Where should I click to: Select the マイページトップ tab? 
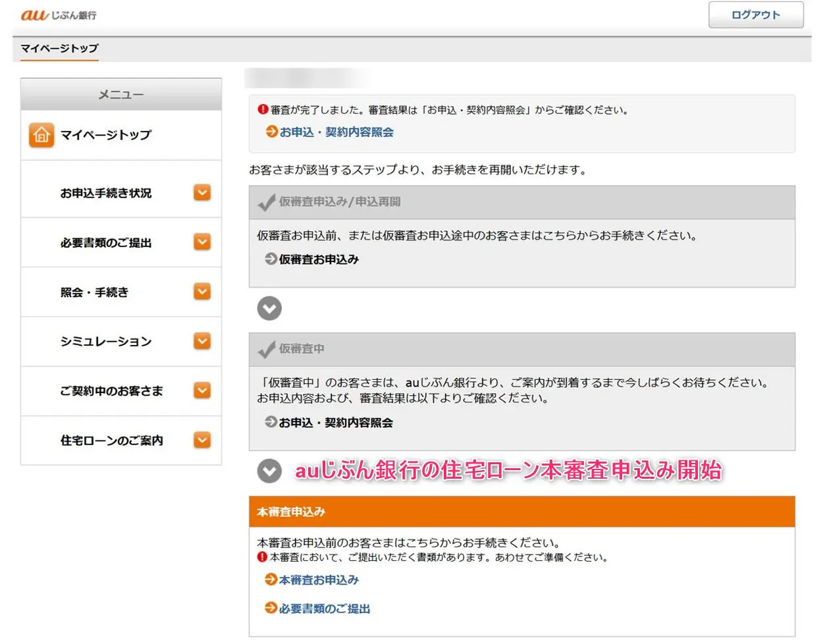[x=59, y=49]
